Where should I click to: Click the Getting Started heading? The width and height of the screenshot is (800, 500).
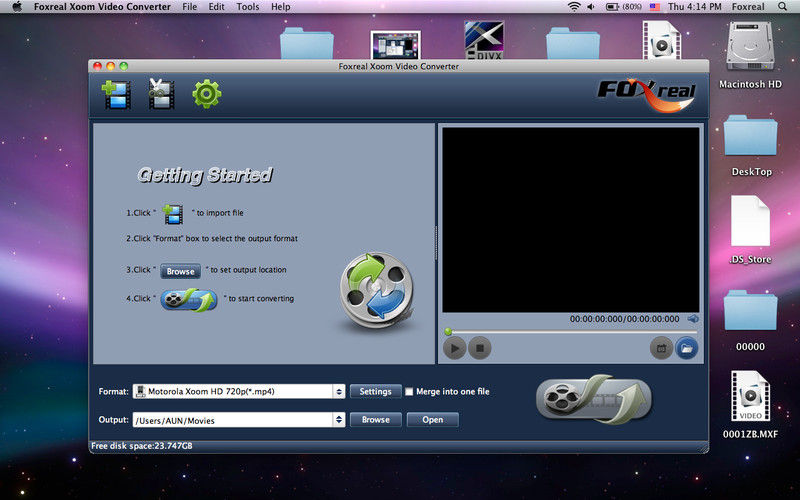pyautogui.click(x=205, y=175)
